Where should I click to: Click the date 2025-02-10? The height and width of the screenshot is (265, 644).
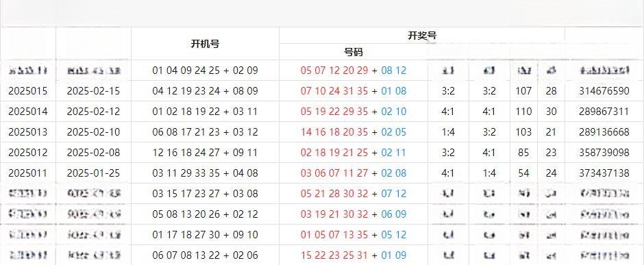94,132
